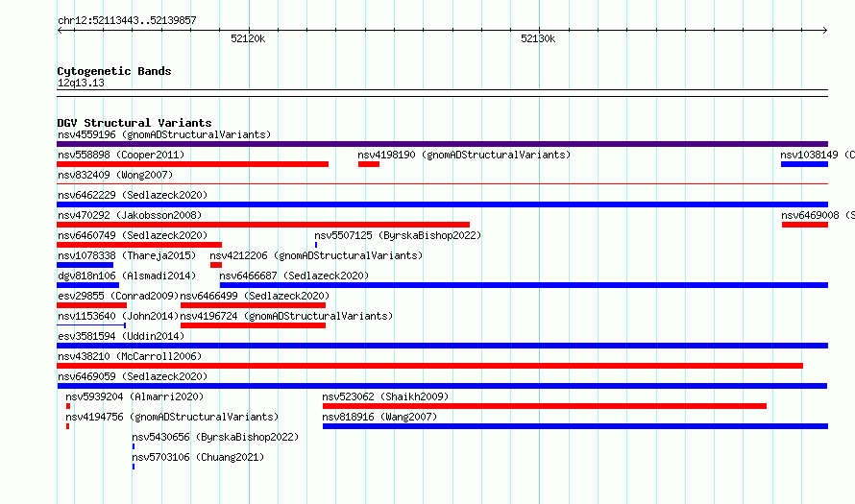Select the purple nsv4559196 variant bar
The image size is (855, 504).
click(442, 144)
